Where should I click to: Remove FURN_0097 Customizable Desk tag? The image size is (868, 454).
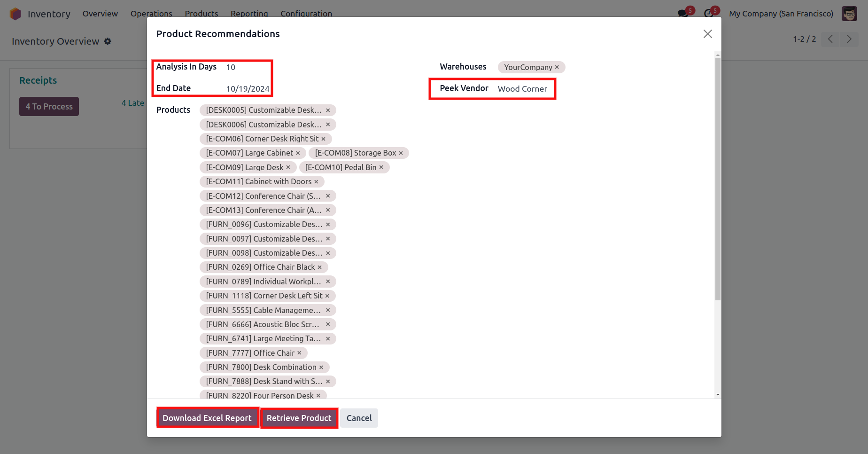pos(328,239)
